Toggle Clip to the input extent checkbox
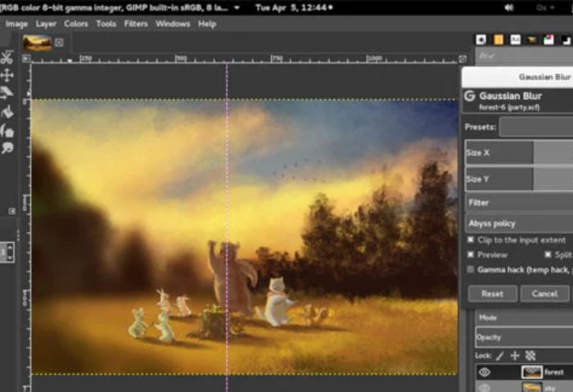 [471, 240]
